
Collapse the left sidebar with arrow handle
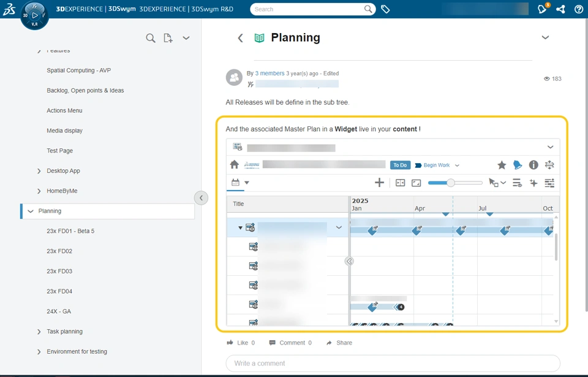coord(201,198)
